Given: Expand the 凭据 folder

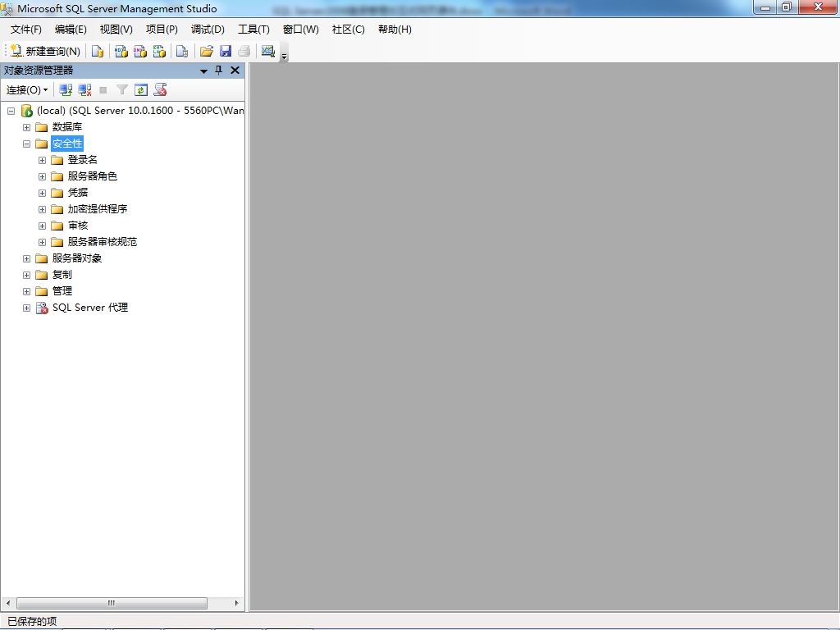Looking at the screenshot, I should (x=42, y=193).
